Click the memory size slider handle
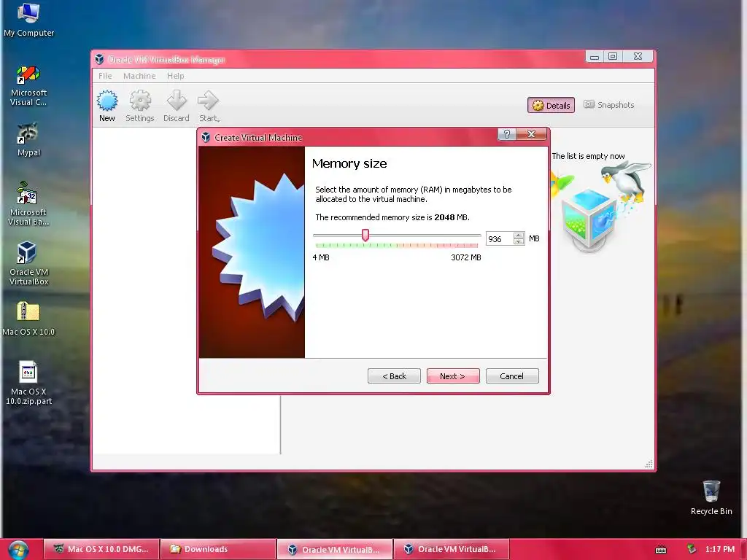This screenshot has height=560, width=747. click(x=365, y=235)
